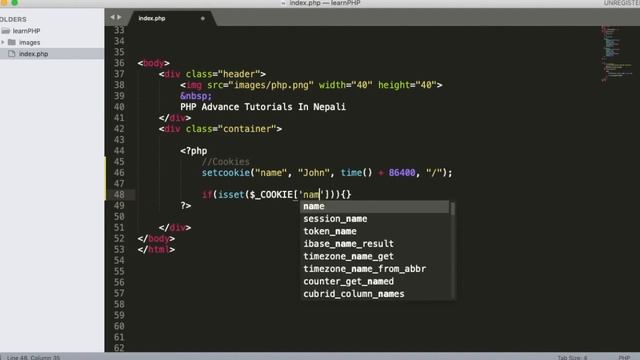
Task: Choose 'timezone_name_get' autocomplete suggestion
Action: point(375,257)
